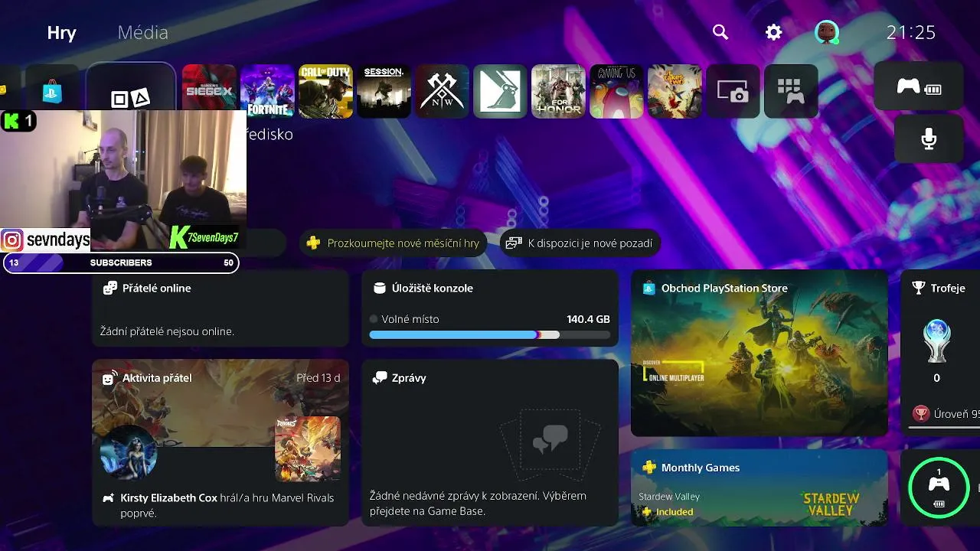The height and width of the screenshot is (551, 980).
Task: Select the Hry tab
Action: pos(61,33)
